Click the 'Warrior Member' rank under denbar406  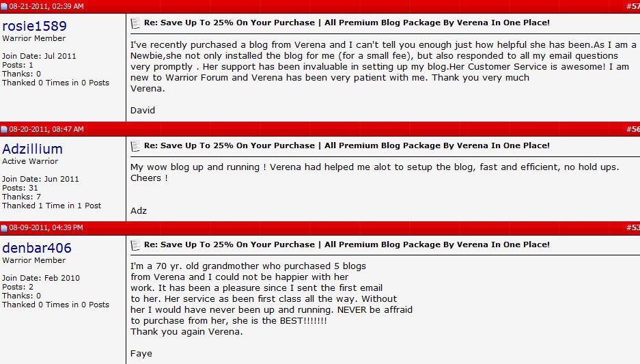pos(34,260)
